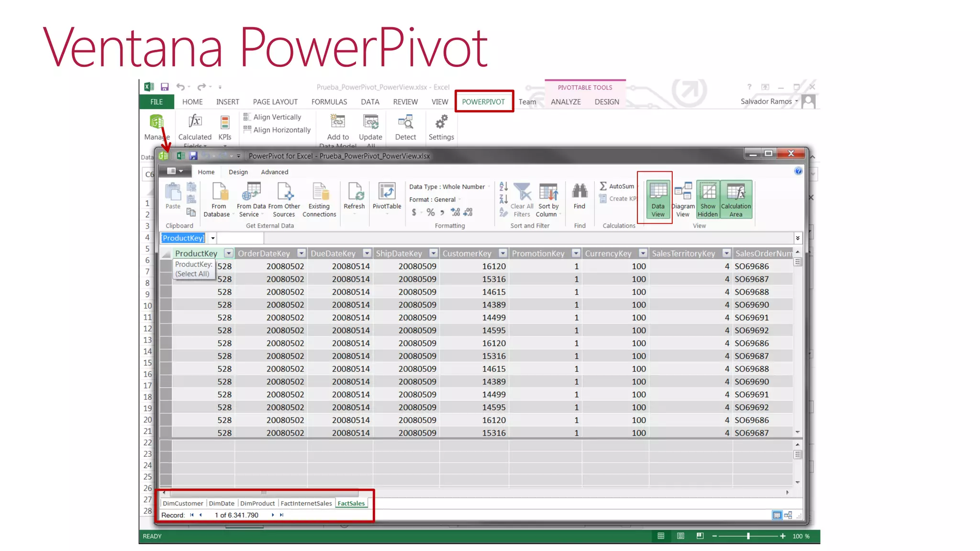Screen dimensions: 980x551
Task: Click Align Horizontally in Excel ribbon
Action: pyautogui.click(x=277, y=130)
